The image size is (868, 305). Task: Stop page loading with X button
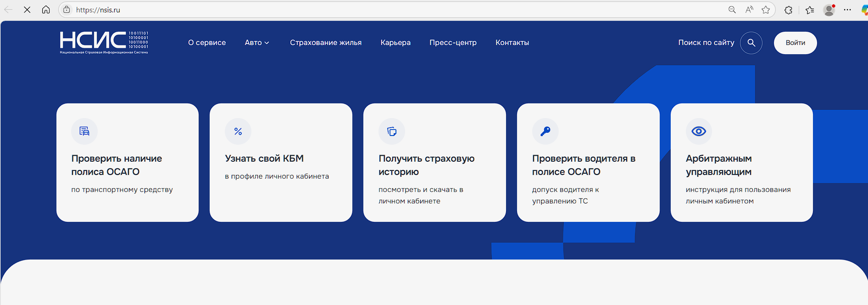27,10
